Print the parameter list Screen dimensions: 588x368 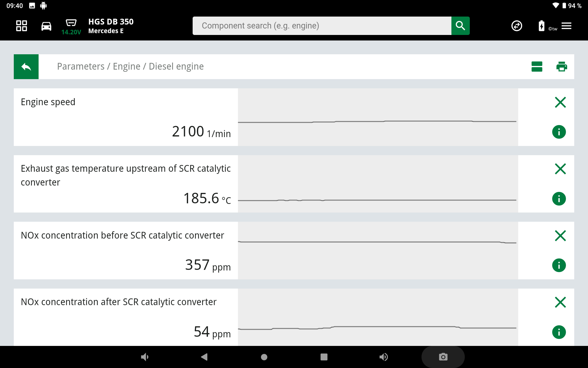(561, 67)
